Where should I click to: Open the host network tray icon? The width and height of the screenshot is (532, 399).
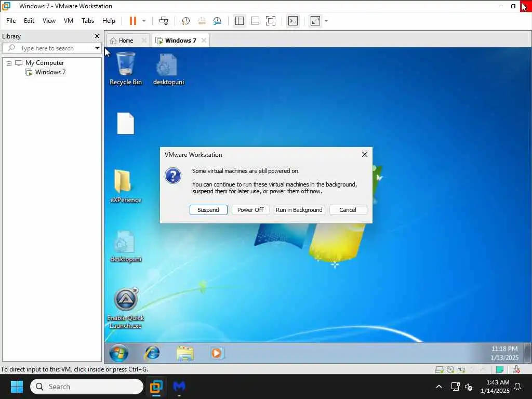455,387
